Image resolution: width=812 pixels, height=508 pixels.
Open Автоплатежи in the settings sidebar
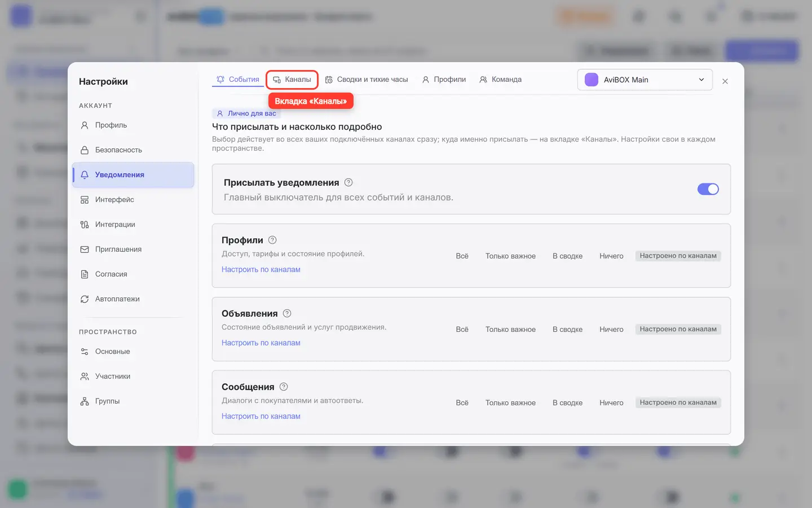133,299
